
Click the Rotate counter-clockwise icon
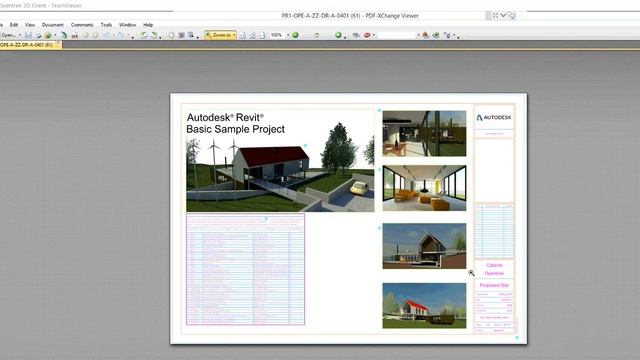click(144, 36)
